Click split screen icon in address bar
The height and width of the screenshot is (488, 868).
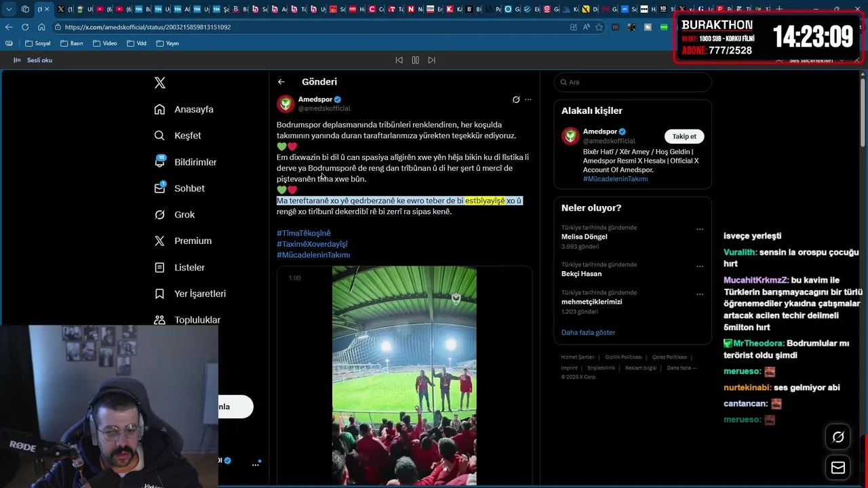(x=574, y=27)
